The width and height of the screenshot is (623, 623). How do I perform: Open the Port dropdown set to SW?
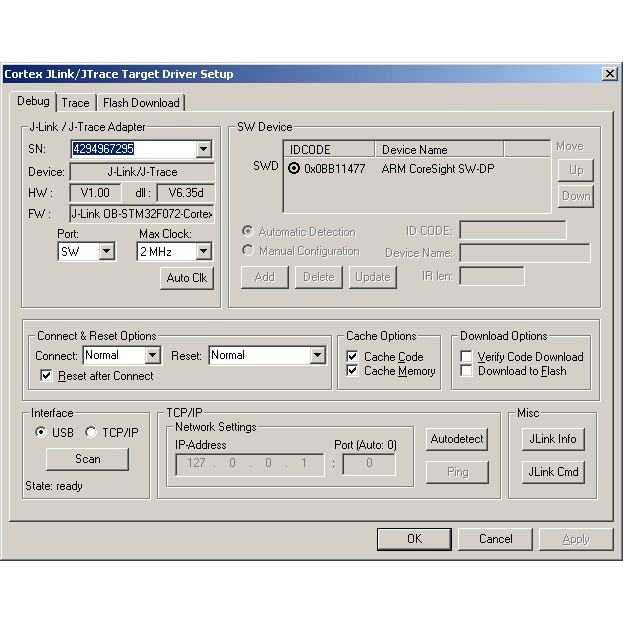click(107, 252)
